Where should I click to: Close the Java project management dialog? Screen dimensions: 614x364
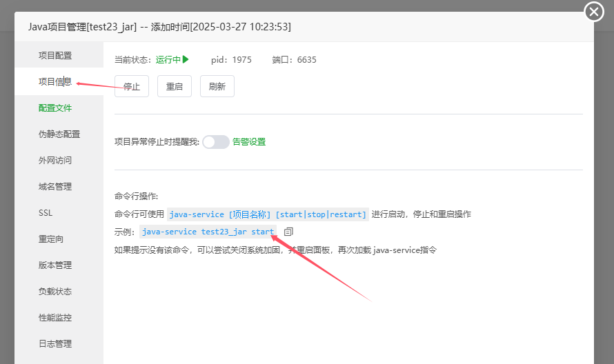tap(593, 12)
